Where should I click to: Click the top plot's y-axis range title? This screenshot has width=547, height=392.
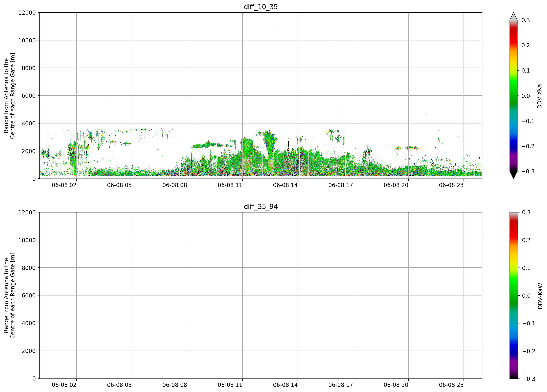click(x=9, y=96)
